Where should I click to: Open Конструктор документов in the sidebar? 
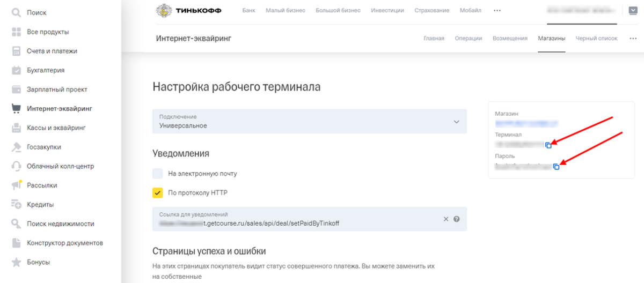pyautogui.click(x=65, y=243)
